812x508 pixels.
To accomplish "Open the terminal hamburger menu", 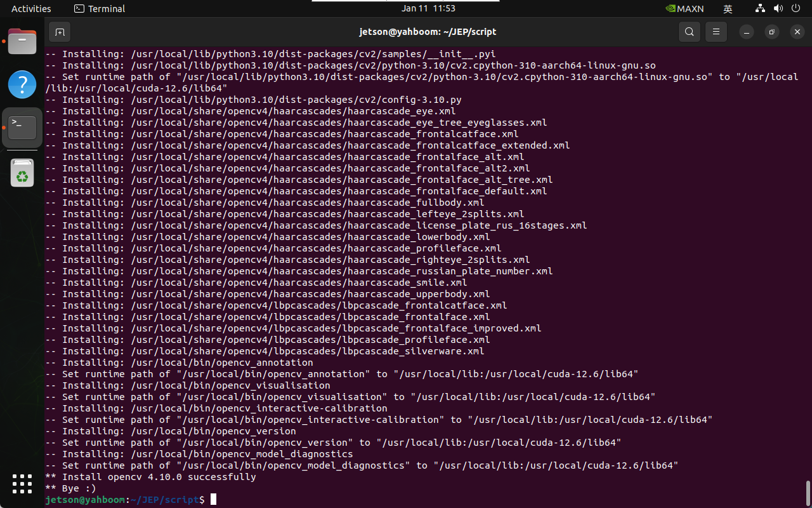I will click(716, 32).
